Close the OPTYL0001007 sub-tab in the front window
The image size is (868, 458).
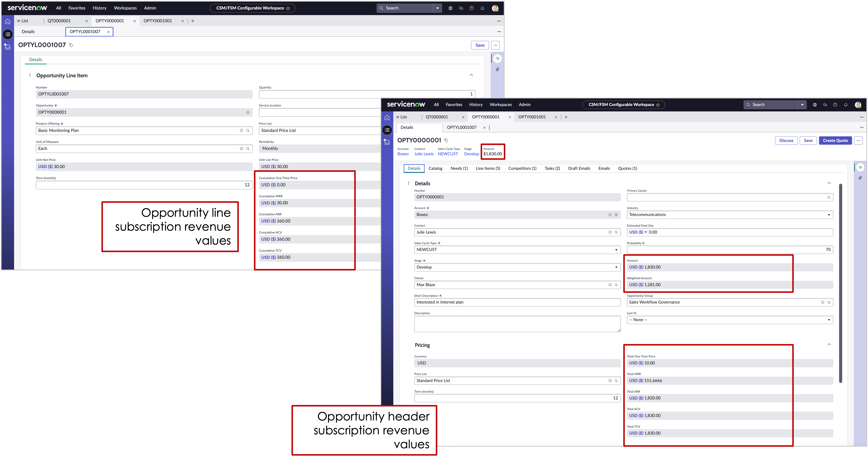(485, 128)
